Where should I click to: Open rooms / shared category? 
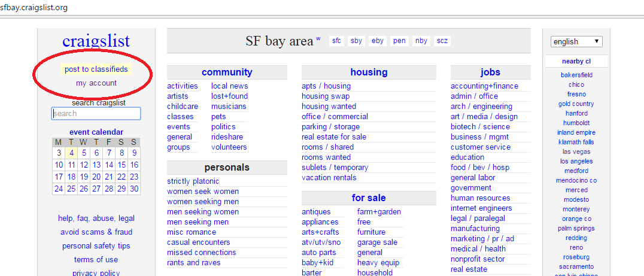point(327,147)
